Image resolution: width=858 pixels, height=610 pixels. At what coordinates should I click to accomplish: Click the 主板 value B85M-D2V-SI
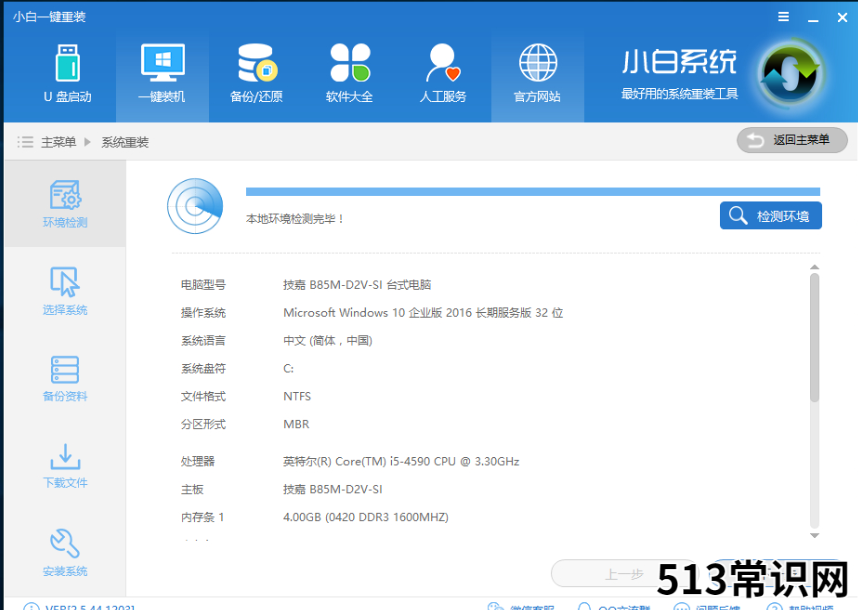coord(333,490)
